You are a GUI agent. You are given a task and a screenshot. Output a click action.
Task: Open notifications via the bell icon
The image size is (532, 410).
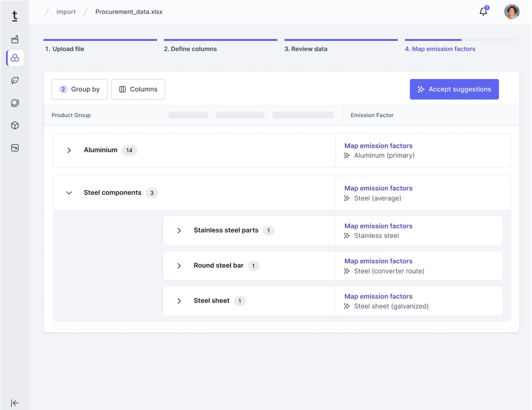[484, 12]
